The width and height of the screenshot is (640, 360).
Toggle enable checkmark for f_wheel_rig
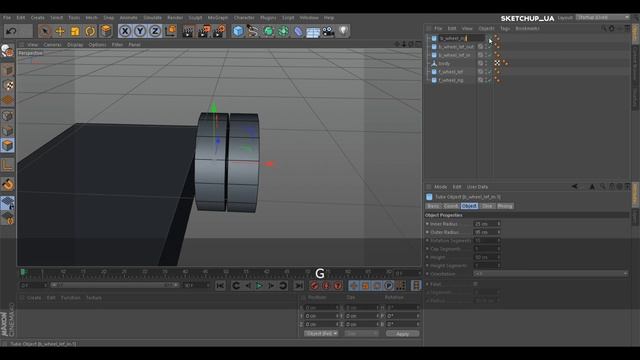point(490,80)
